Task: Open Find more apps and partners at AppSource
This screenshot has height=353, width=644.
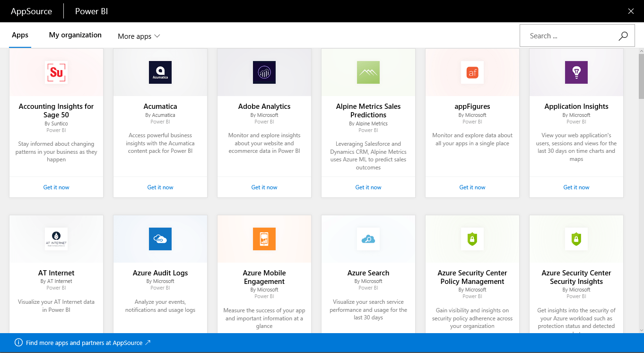Action: [88, 343]
